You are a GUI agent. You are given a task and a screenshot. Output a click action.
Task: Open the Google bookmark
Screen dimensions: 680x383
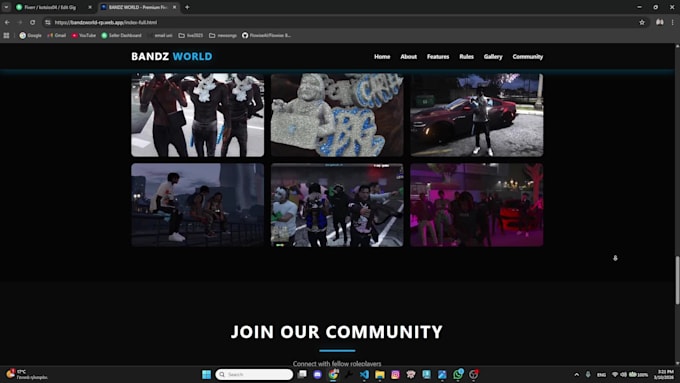coord(30,36)
